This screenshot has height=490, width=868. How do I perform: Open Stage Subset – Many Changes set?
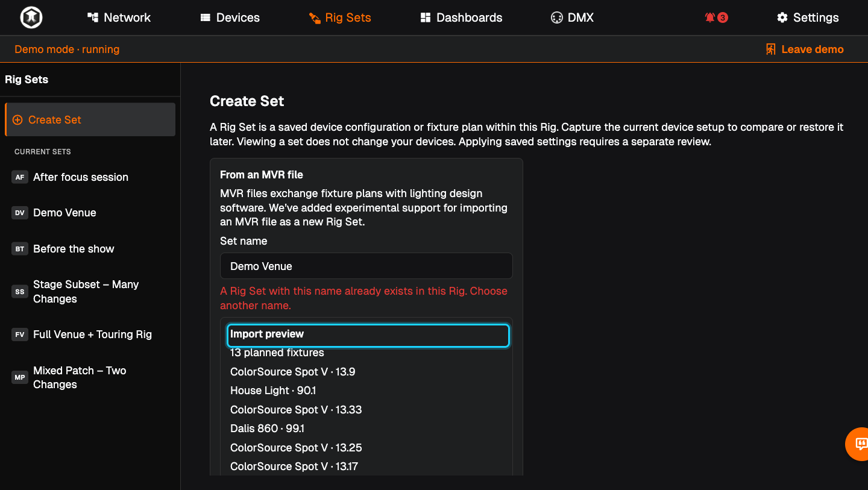pyautogui.click(x=90, y=292)
